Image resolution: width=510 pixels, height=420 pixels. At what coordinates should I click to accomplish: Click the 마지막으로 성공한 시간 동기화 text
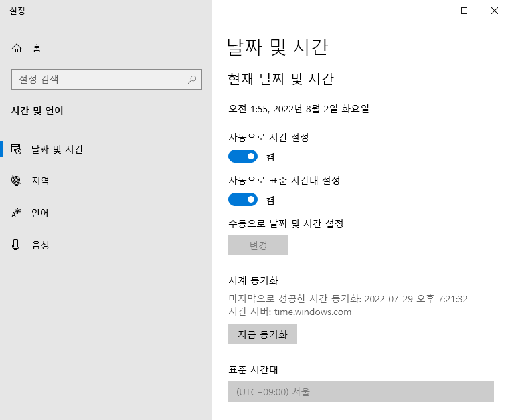[x=295, y=298]
